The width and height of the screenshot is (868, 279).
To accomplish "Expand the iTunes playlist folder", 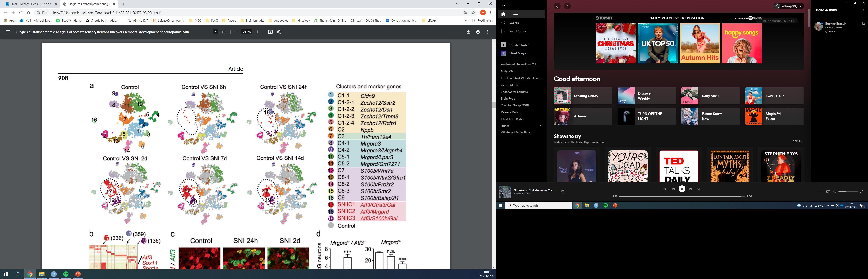I will 540,126.
